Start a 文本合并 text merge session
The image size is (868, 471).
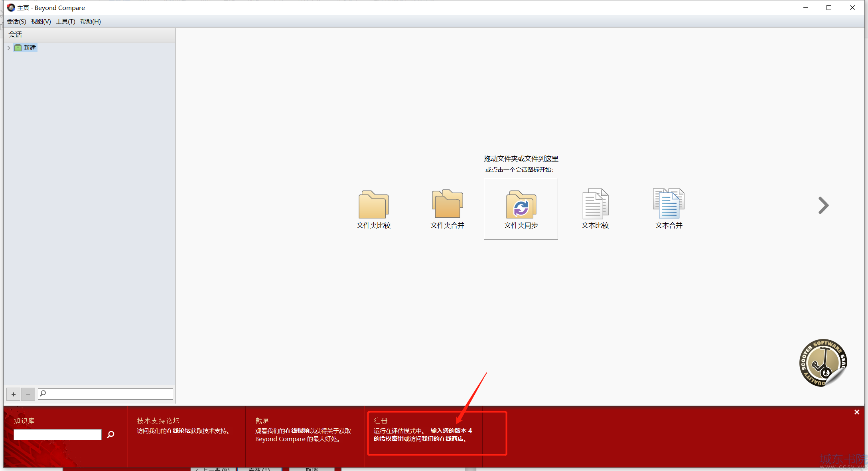tap(669, 209)
